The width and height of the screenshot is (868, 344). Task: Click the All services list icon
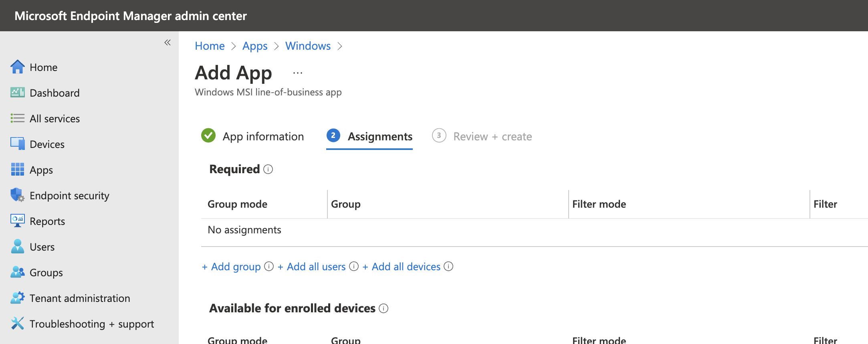(x=17, y=118)
